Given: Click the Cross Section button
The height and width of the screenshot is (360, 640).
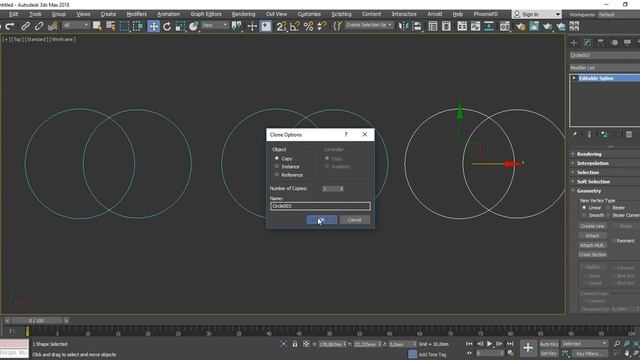Looking at the screenshot, I should point(592,254).
